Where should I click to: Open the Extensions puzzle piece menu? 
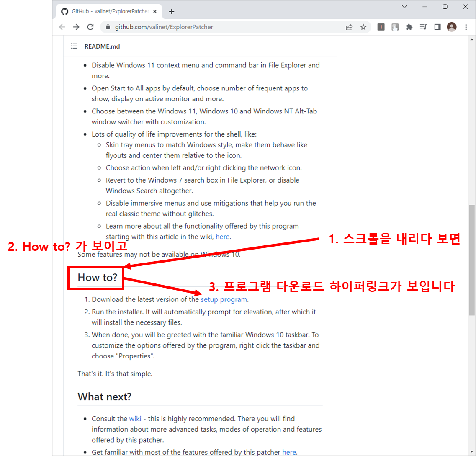tap(409, 27)
